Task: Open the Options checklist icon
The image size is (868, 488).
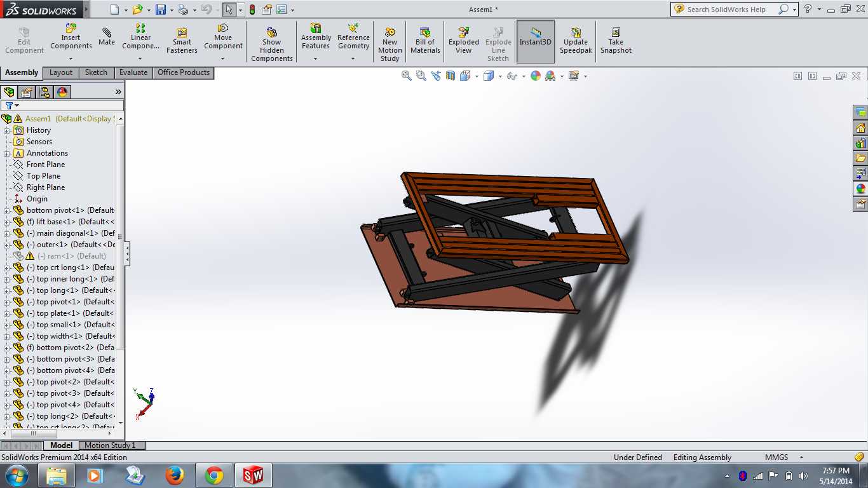Action: [x=281, y=10]
